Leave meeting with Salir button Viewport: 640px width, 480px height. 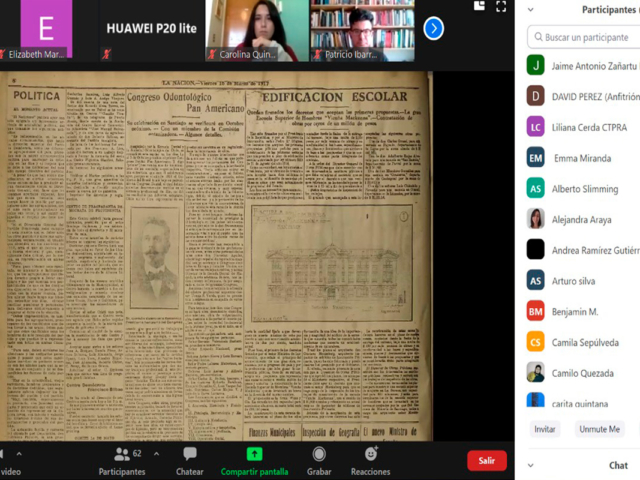click(487, 460)
